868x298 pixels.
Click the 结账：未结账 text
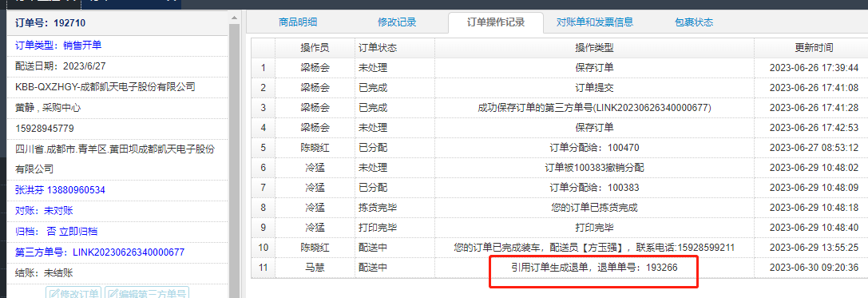[44, 273]
